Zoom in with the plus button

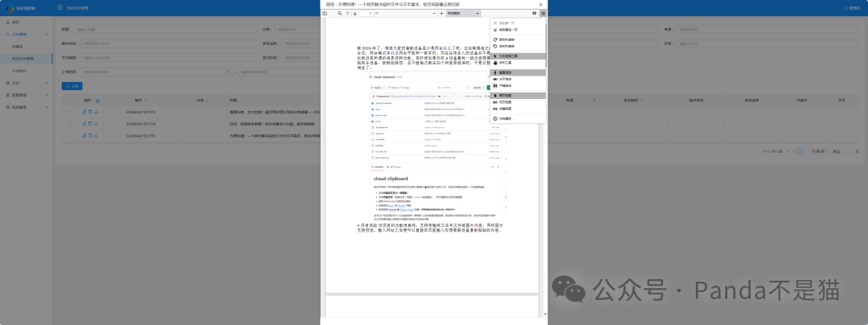(441, 14)
